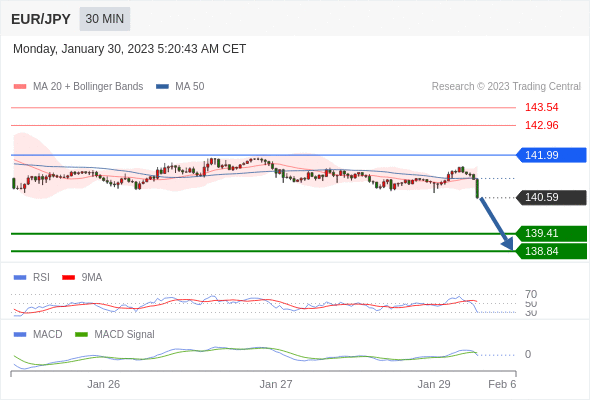Click the MA 50 legend label
This screenshot has height=400, width=590.
(190, 87)
